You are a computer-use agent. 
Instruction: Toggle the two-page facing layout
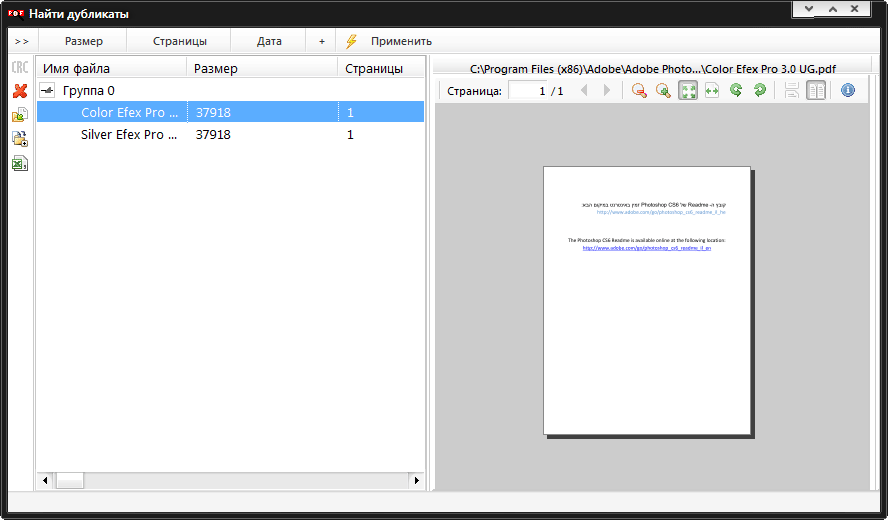[816, 91]
